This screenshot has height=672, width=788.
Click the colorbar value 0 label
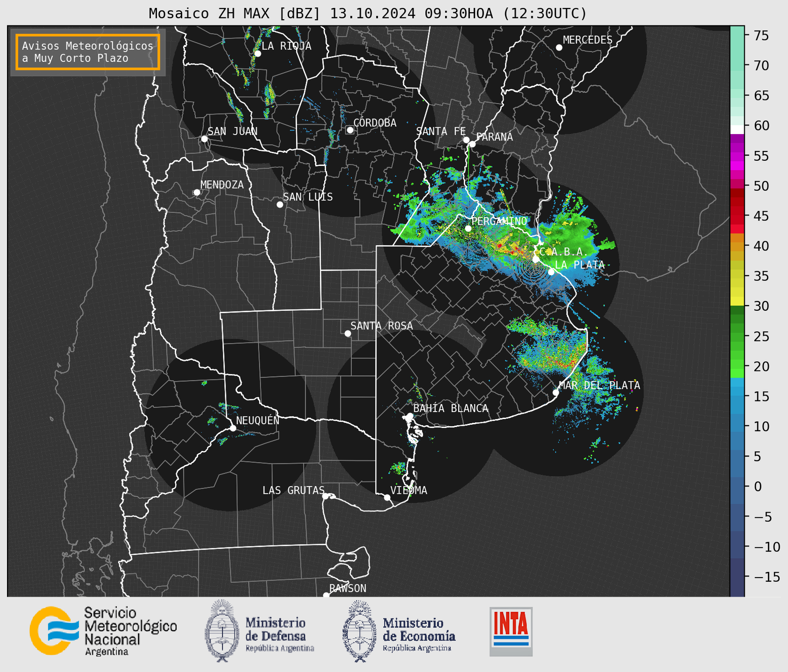coord(758,487)
